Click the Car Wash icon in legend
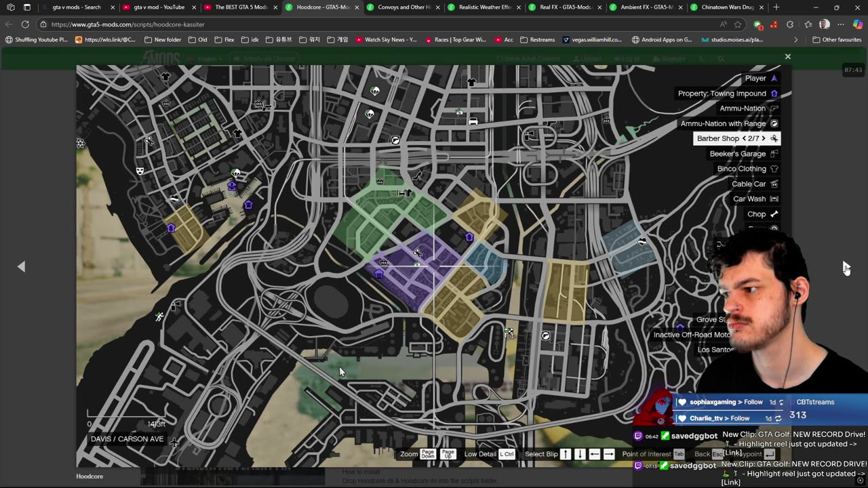Screen dimensions: 868x488 [774, 199]
